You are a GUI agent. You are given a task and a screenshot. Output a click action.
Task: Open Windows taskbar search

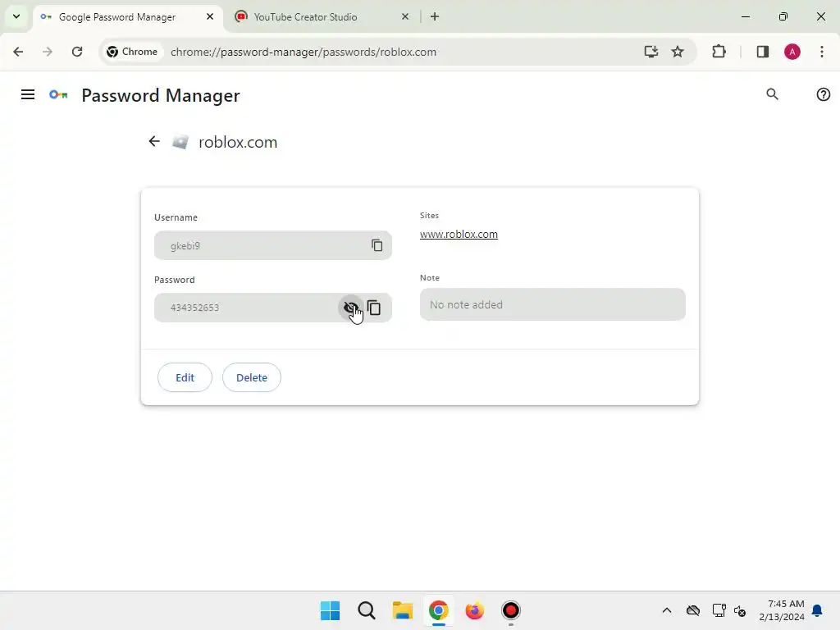click(x=367, y=610)
